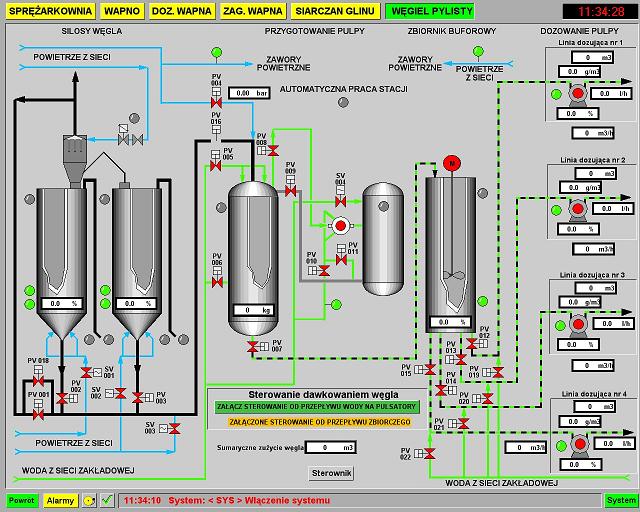Click valve PV 002
The image size is (640, 512).
62,398
